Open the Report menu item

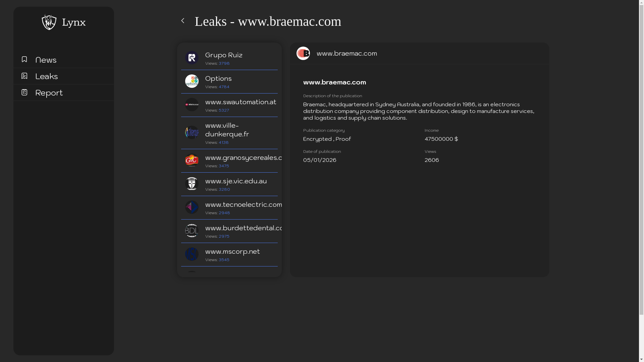49,93
